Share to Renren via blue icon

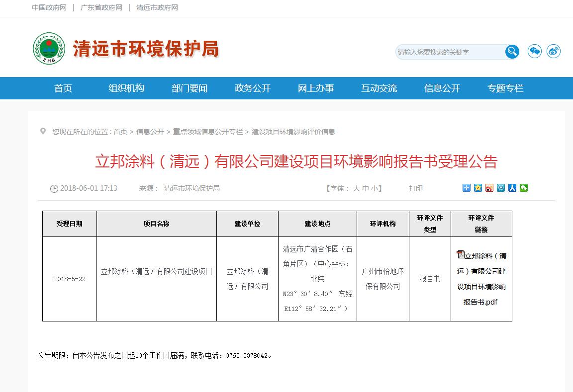512,188
